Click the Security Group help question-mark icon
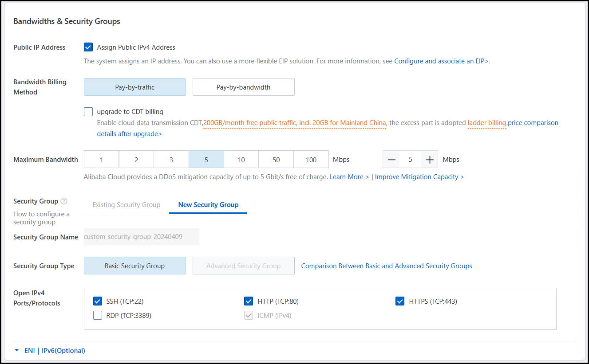Image resolution: width=589 pixels, height=364 pixels. tap(64, 201)
